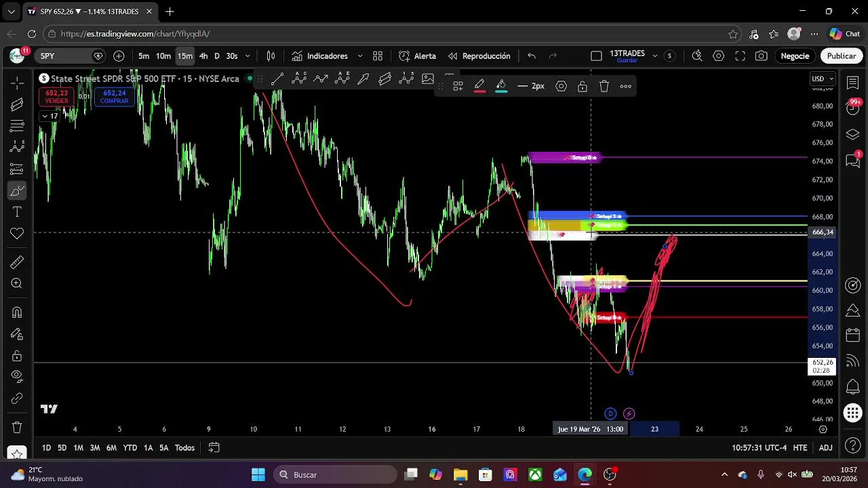Expand the collapsed indicators legend 17
Viewport: 868px width, 488px height.
click(50, 116)
